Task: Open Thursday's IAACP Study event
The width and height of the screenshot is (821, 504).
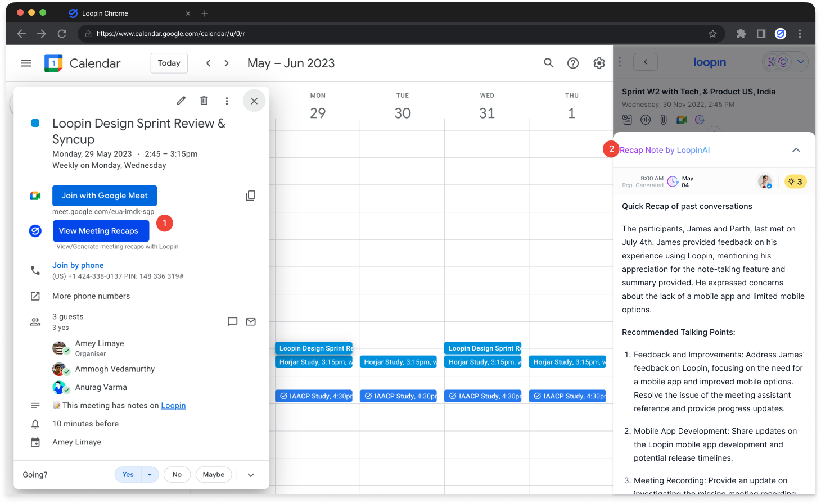Action: pos(567,396)
